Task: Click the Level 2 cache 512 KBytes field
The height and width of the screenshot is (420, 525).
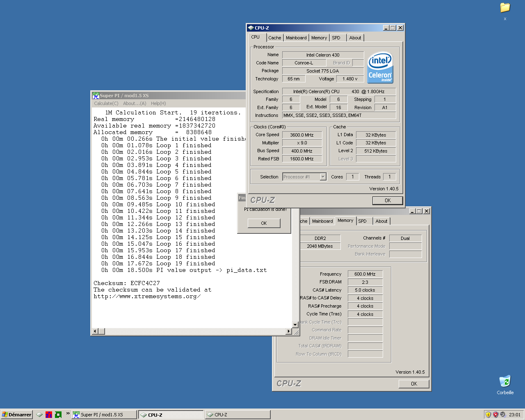Action: [x=376, y=151]
